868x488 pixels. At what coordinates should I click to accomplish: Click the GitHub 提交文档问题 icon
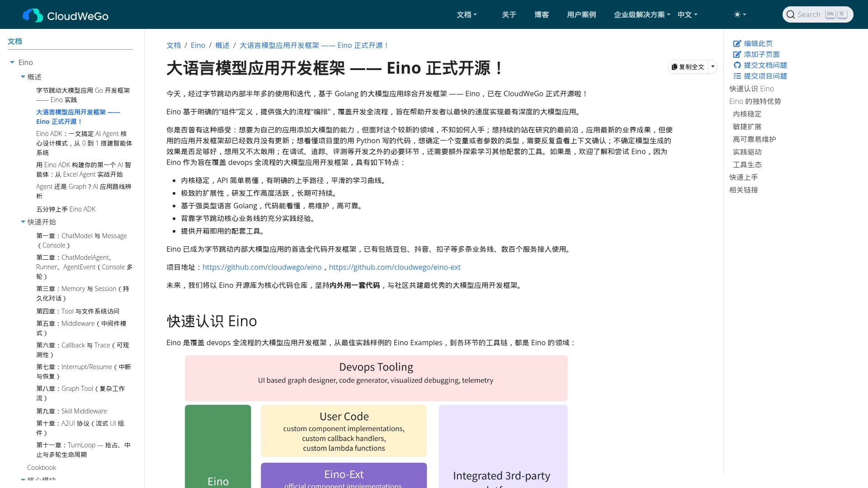[737, 65]
